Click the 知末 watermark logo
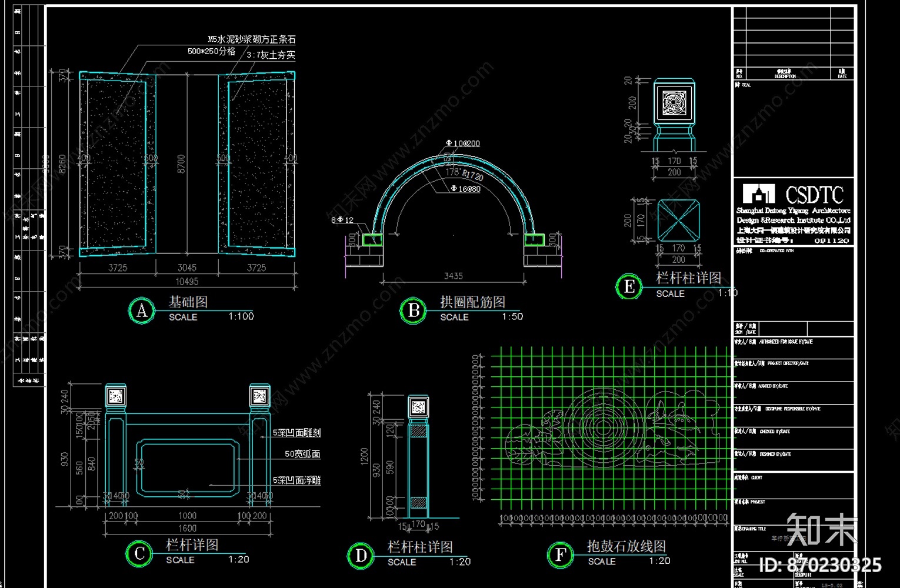This screenshot has height=588, width=900. coord(821,529)
